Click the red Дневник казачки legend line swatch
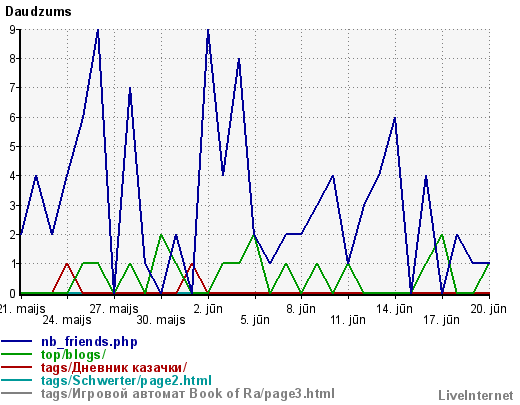 [x=17, y=367]
